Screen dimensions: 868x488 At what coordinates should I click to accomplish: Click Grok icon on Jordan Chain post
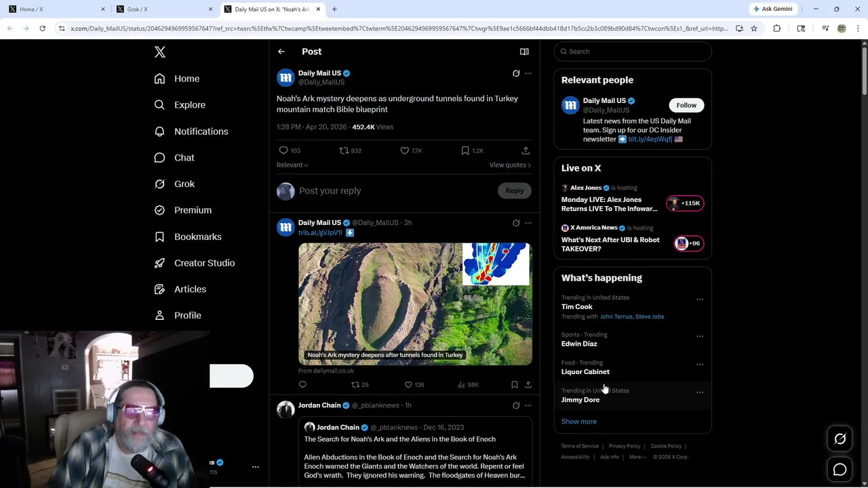pyautogui.click(x=516, y=405)
